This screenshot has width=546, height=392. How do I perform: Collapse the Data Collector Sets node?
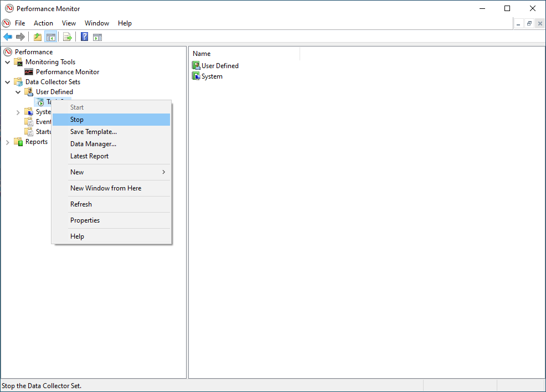click(x=7, y=81)
